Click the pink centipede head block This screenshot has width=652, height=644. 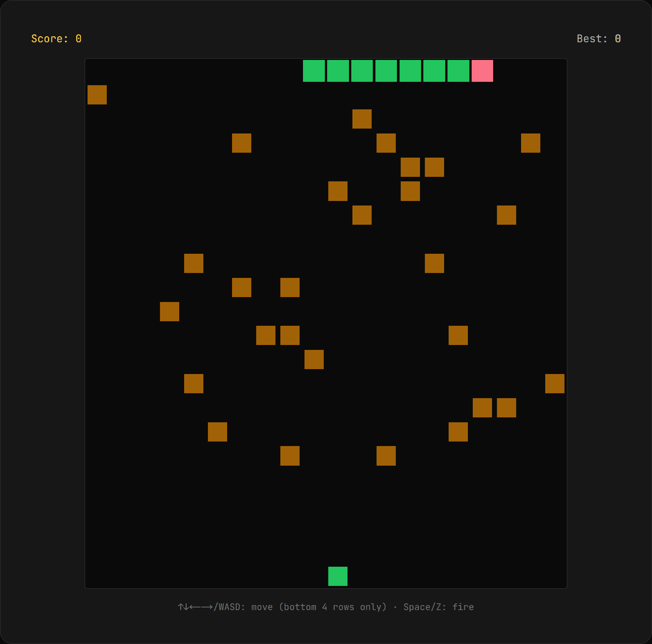point(482,71)
